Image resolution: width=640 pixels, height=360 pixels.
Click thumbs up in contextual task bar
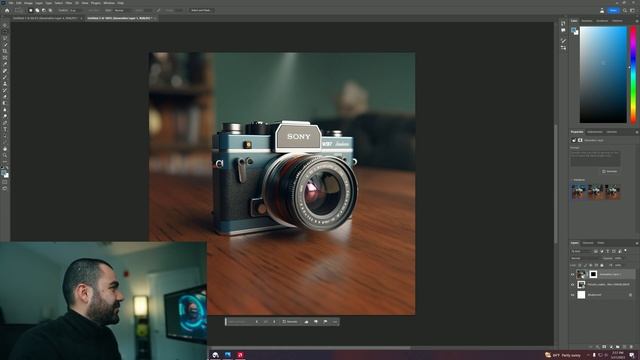pos(307,322)
